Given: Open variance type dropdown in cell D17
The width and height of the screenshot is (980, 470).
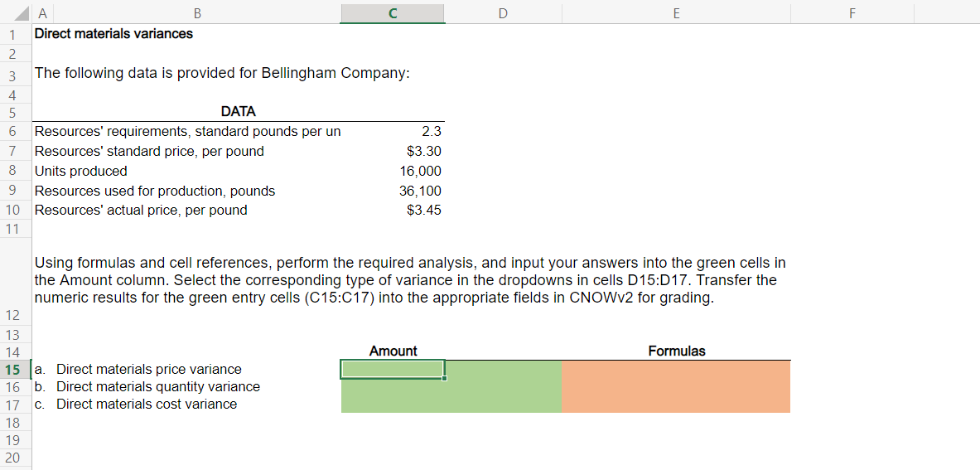Looking at the screenshot, I should coord(502,404).
